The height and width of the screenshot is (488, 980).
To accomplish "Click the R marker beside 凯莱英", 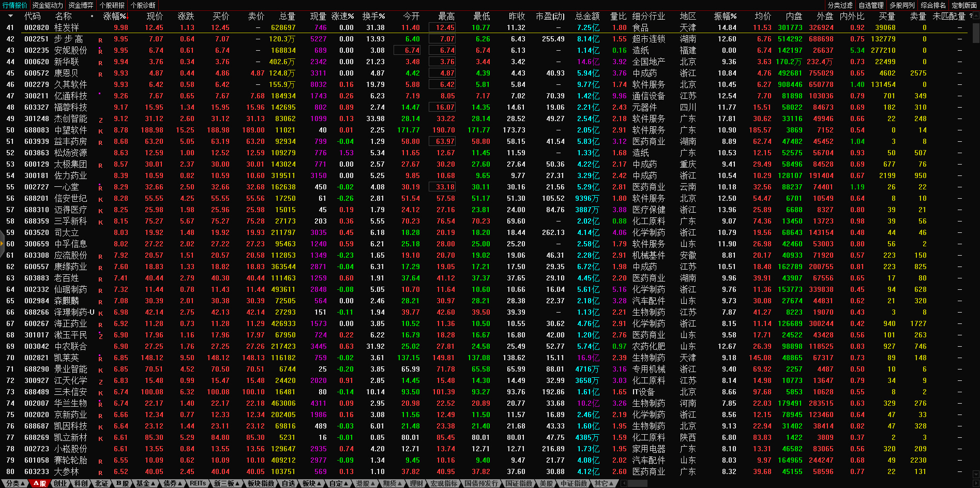I will coord(100,359).
